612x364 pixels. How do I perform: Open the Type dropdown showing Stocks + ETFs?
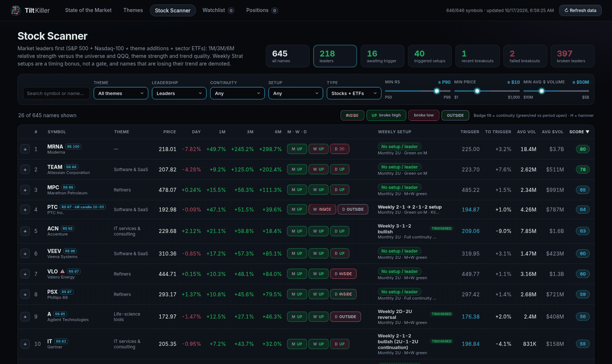(x=354, y=93)
